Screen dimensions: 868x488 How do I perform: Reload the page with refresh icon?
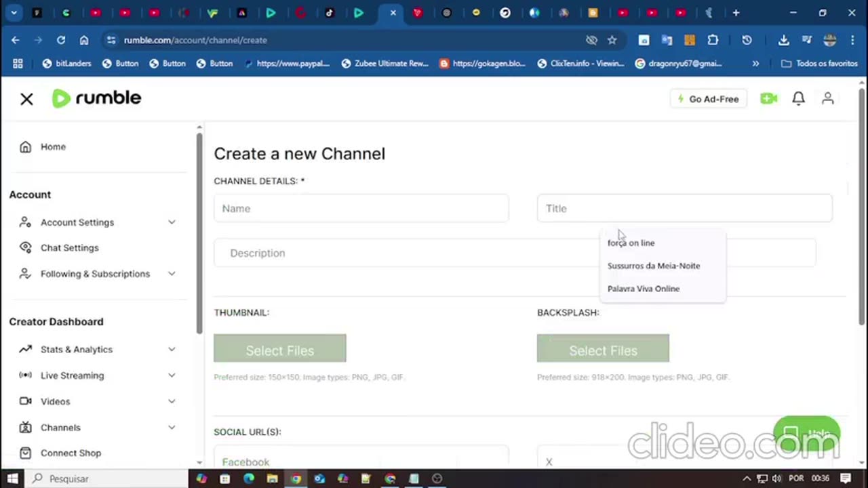pyautogui.click(x=61, y=40)
